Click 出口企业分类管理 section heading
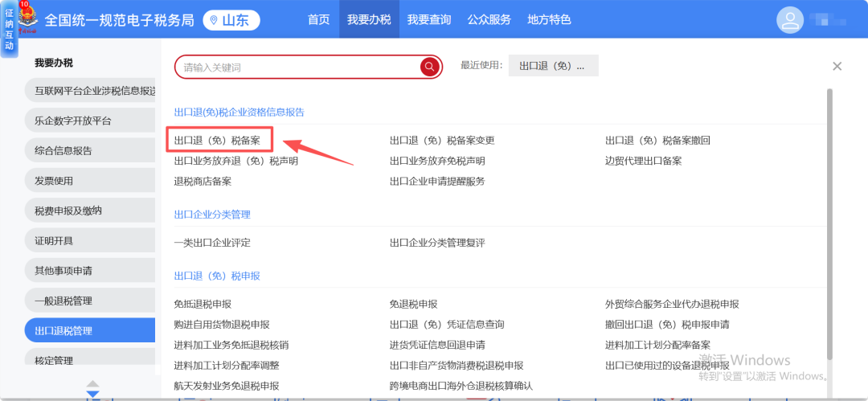The image size is (868, 401). point(212,215)
